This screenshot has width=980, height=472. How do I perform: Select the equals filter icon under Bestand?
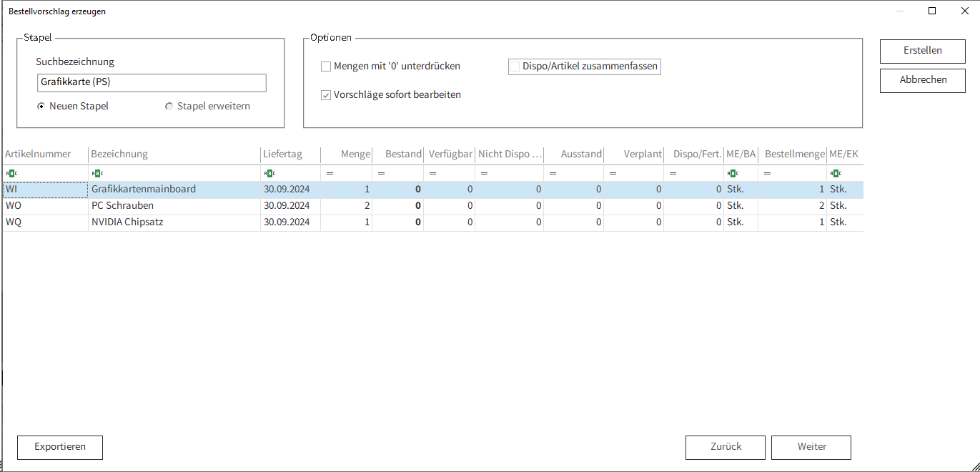pyautogui.click(x=381, y=173)
